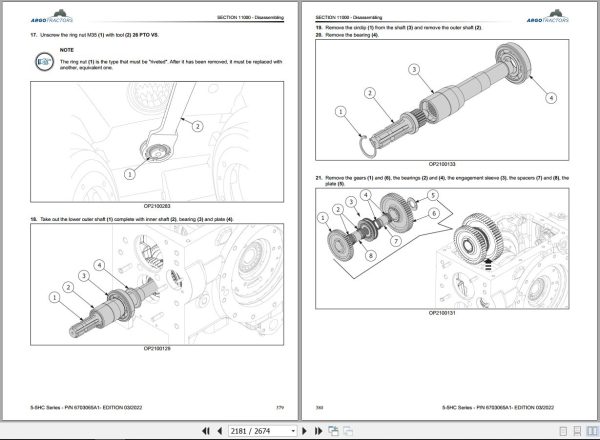Click figure OP2100283 ring nut illustration

click(x=157, y=142)
